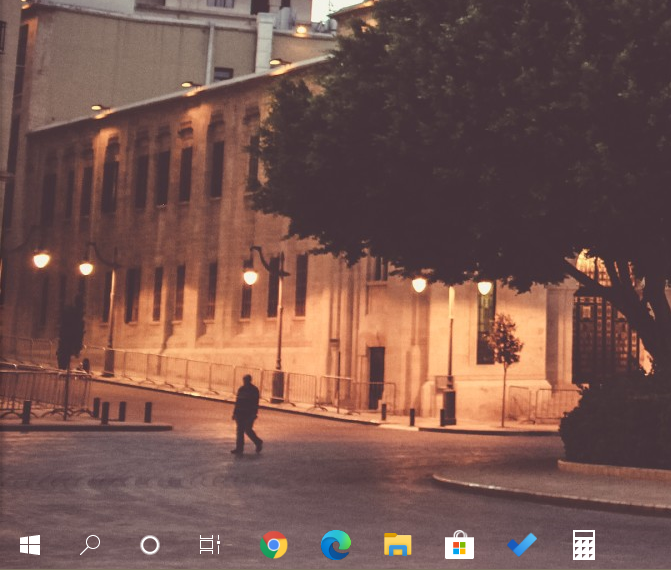Click the glowing street lamp at far left
Screen dimensions: 671x570
[41, 260]
